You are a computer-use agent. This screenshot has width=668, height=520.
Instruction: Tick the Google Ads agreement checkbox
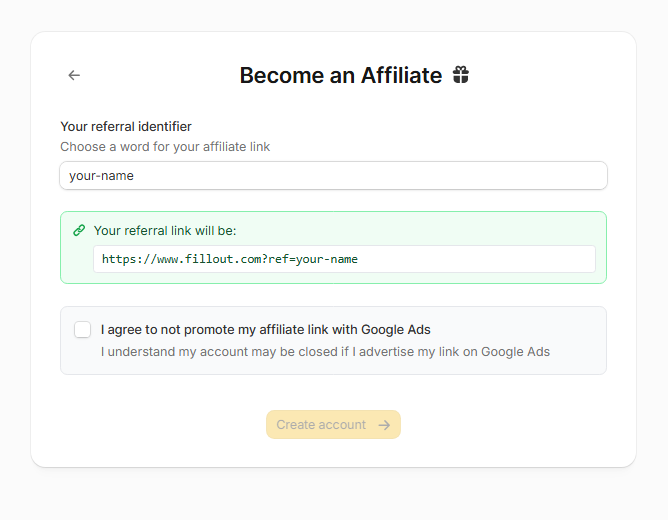[83, 330]
